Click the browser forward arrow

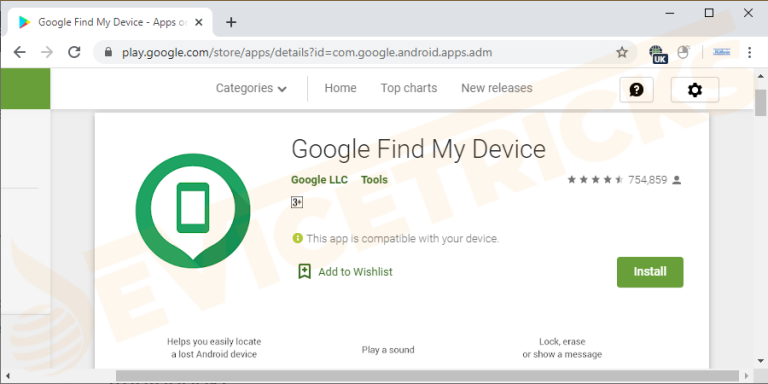click(47, 52)
